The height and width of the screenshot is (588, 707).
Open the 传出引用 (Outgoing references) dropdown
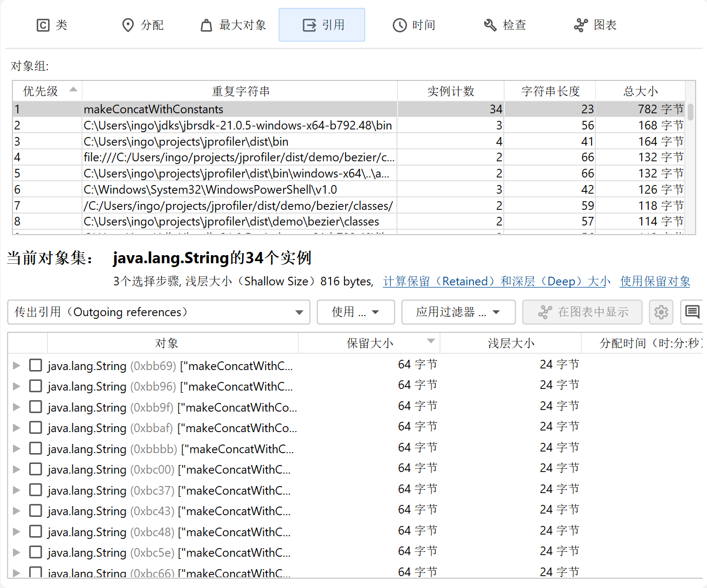click(159, 312)
